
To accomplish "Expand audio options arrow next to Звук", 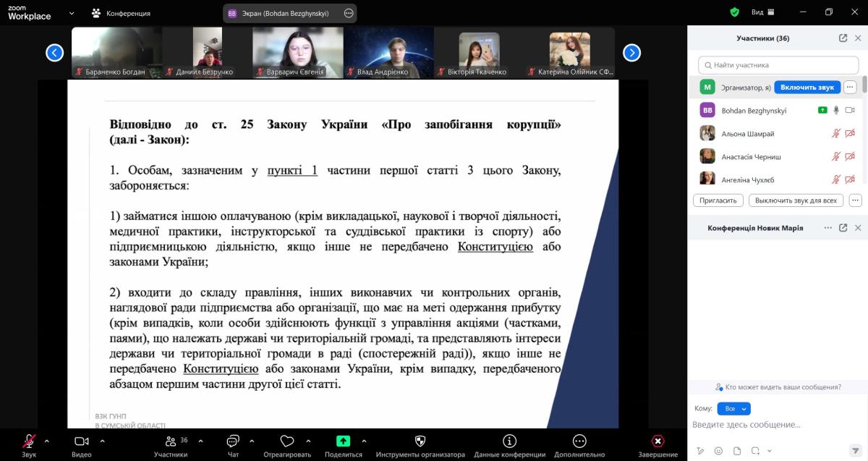I will [x=47, y=441].
